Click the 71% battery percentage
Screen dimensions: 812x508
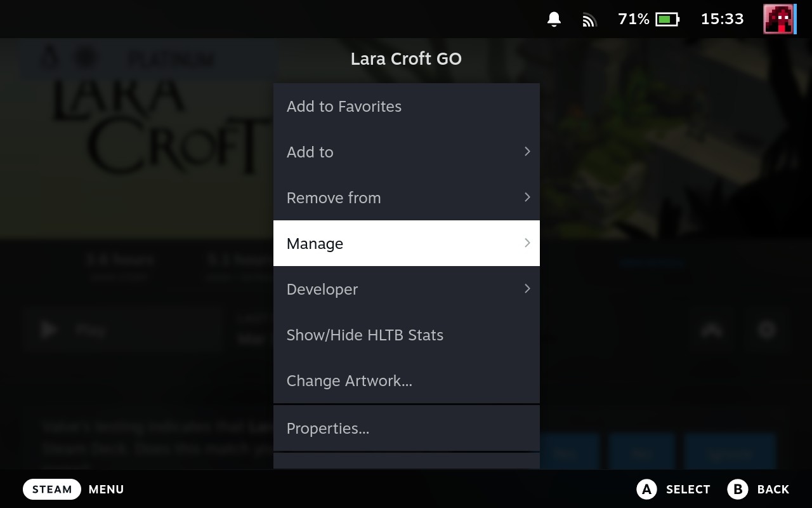(x=634, y=19)
